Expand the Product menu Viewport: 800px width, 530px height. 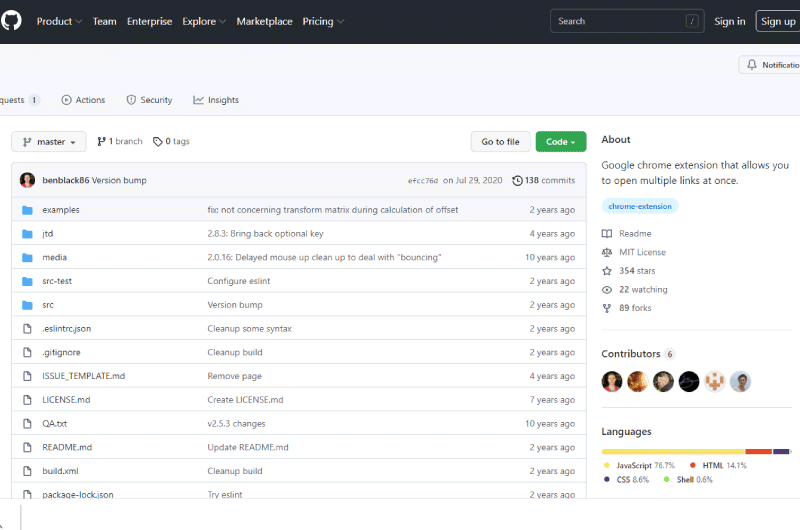click(59, 21)
